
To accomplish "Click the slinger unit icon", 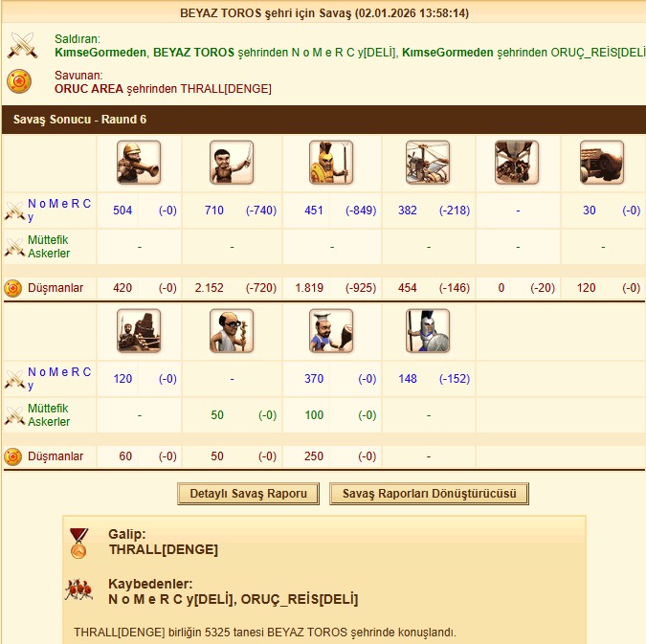I will coord(139,163).
